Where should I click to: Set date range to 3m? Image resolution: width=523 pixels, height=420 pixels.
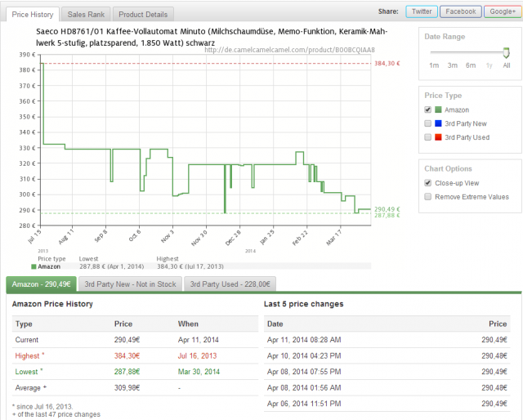(452, 65)
